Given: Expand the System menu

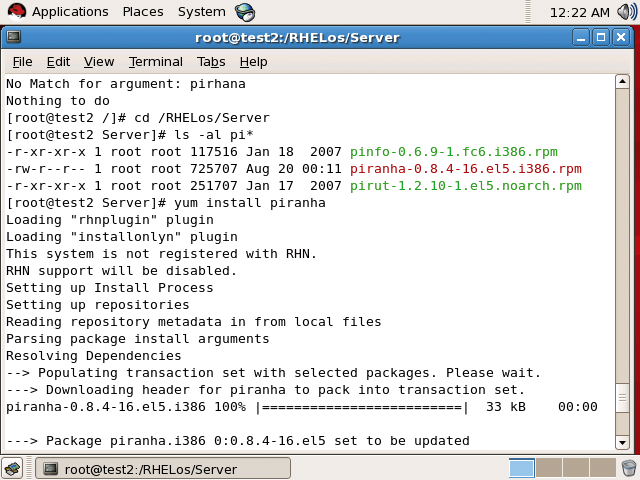Looking at the screenshot, I should 201,12.
